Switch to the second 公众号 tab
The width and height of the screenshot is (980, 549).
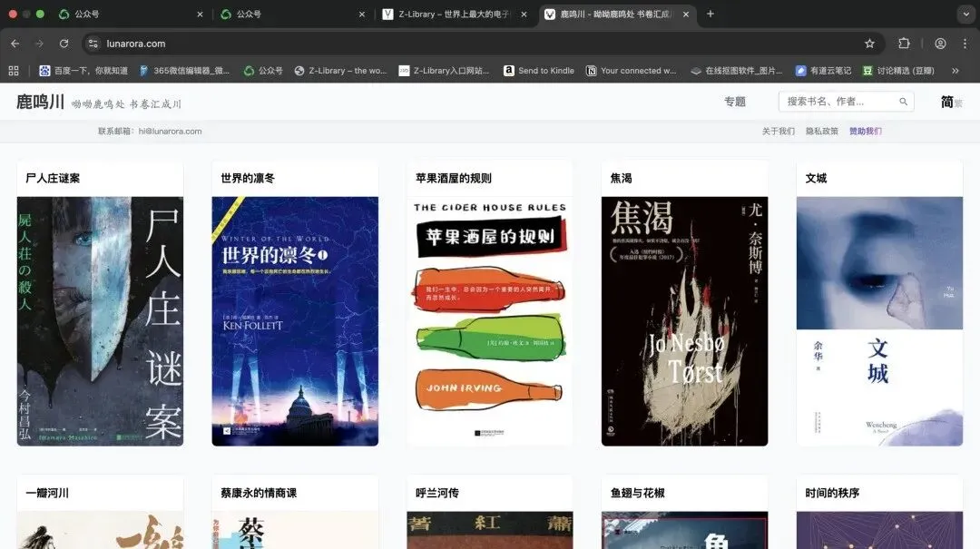[x=292, y=14]
